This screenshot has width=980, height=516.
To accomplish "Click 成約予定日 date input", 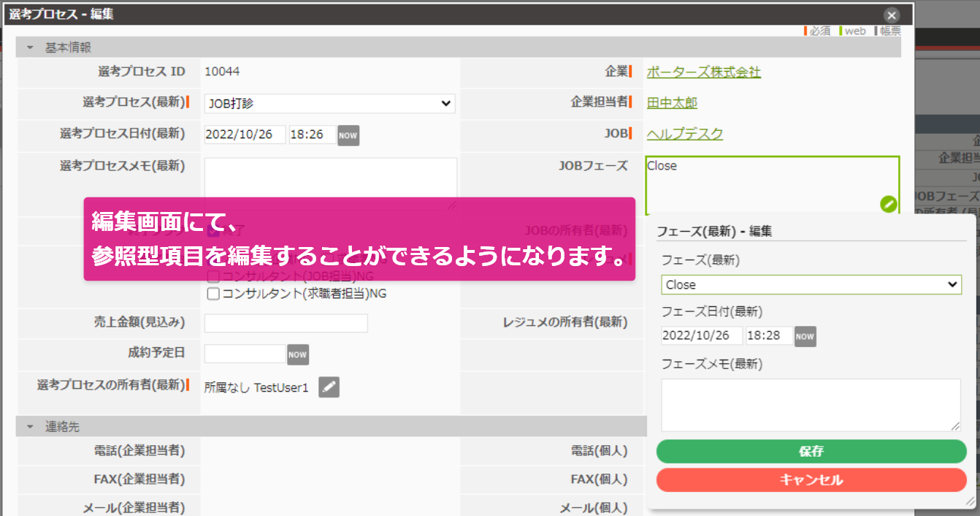I will [x=245, y=354].
